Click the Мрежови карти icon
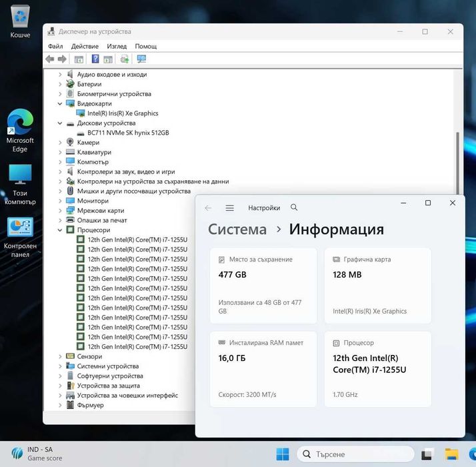The height and width of the screenshot is (467, 476). click(70, 211)
